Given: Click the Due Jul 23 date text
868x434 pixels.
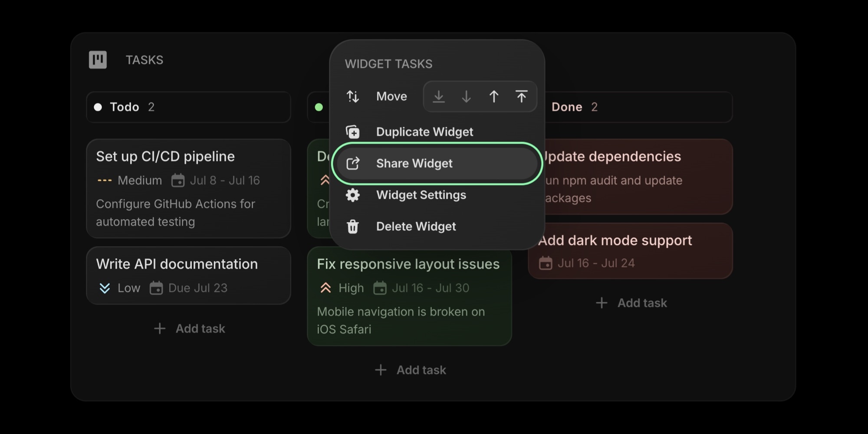Looking at the screenshot, I should click(x=198, y=288).
